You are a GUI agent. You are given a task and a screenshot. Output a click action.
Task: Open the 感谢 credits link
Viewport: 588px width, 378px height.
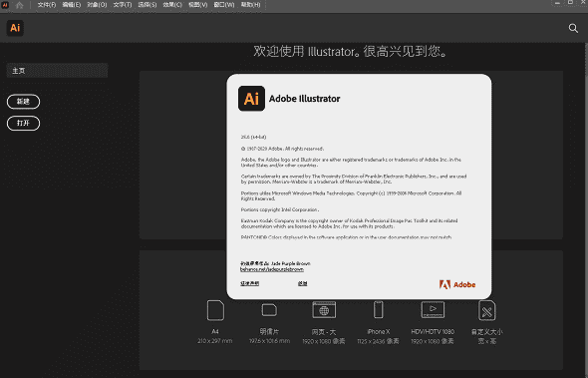coord(303,283)
